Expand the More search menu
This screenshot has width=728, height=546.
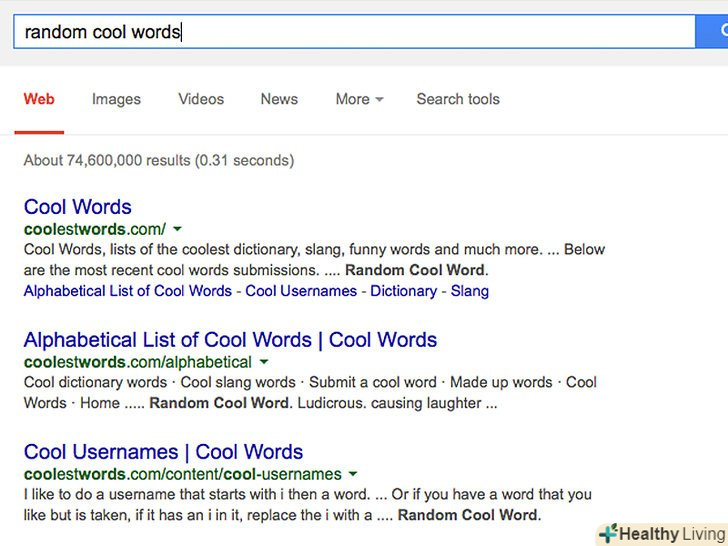359,99
